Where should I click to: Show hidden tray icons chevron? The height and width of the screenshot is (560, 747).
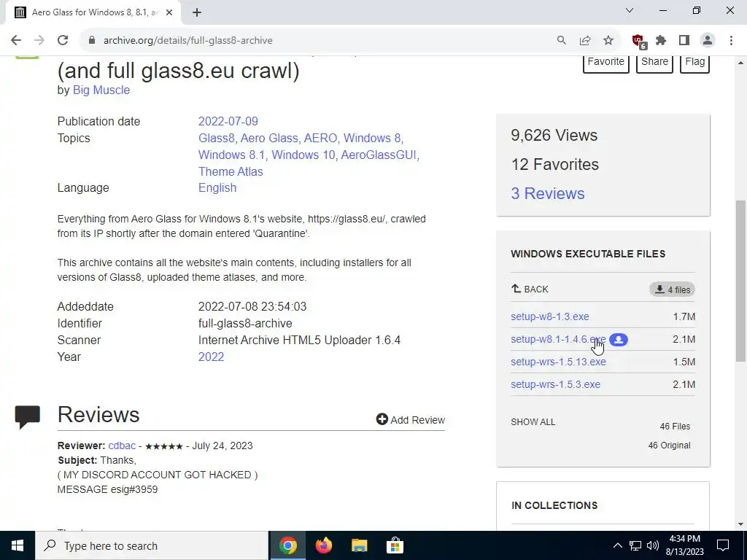(x=617, y=545)
